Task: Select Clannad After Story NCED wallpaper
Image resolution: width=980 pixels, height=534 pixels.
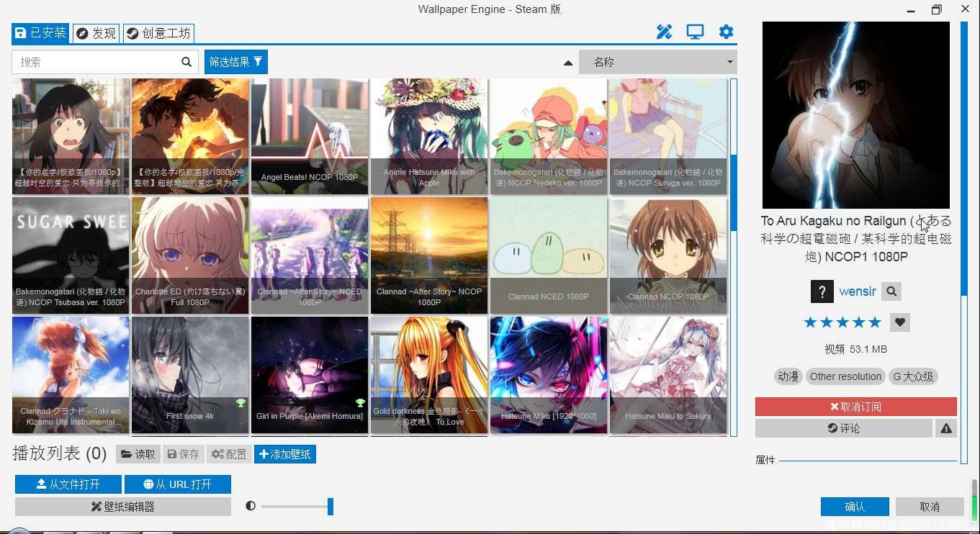Action: [x=310, y=255]
